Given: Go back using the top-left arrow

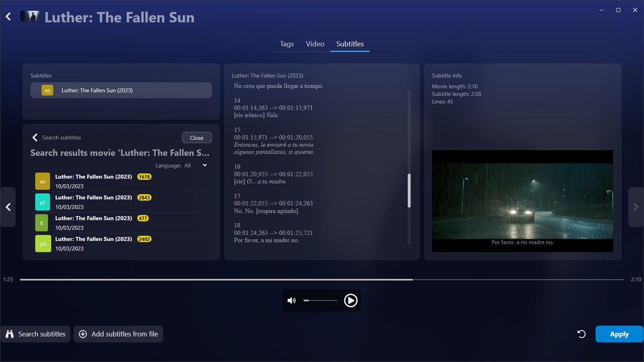Looking at the screenshot, I should pos(8,17).
